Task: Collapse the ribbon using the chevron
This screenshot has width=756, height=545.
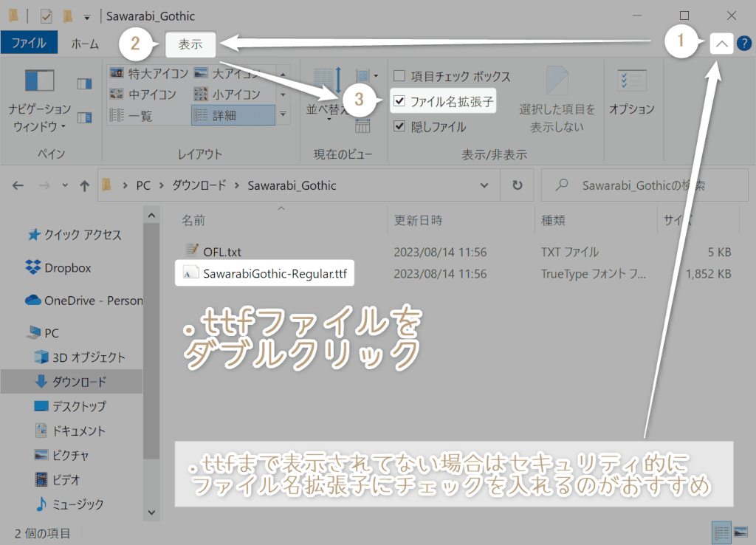Action: (x=722, y=43)
